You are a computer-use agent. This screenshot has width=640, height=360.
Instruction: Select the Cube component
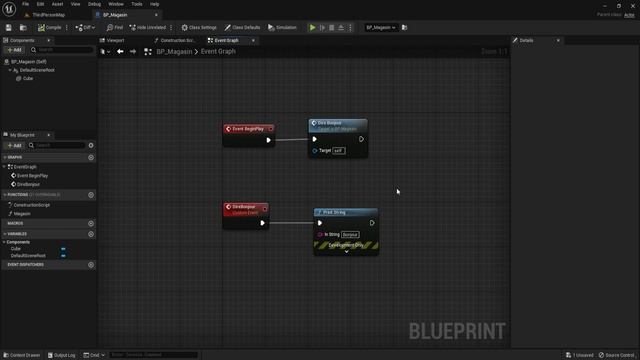28,78
